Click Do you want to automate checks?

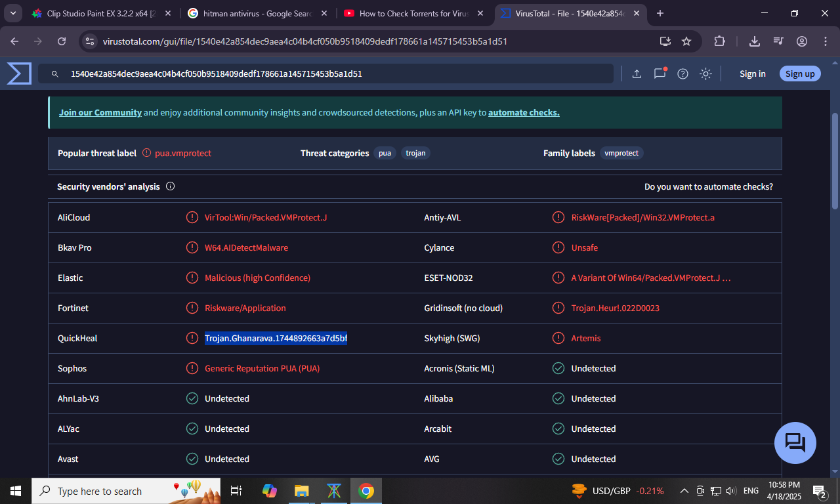[709, 186]
